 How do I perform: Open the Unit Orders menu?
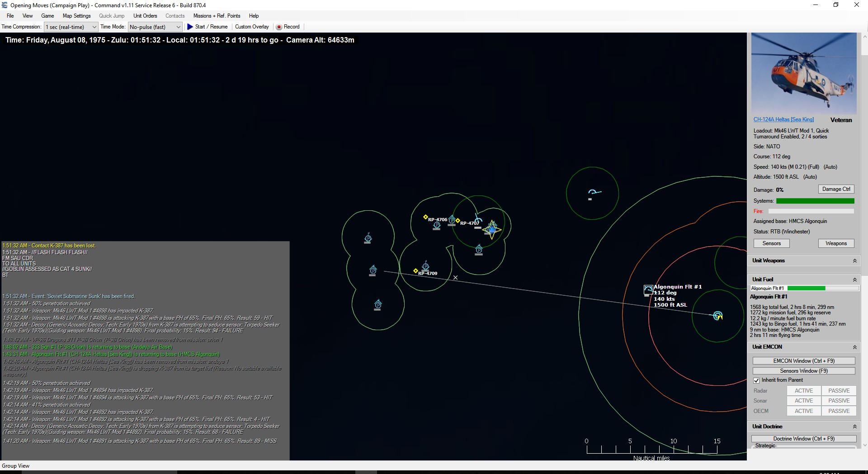pos(145,16)
